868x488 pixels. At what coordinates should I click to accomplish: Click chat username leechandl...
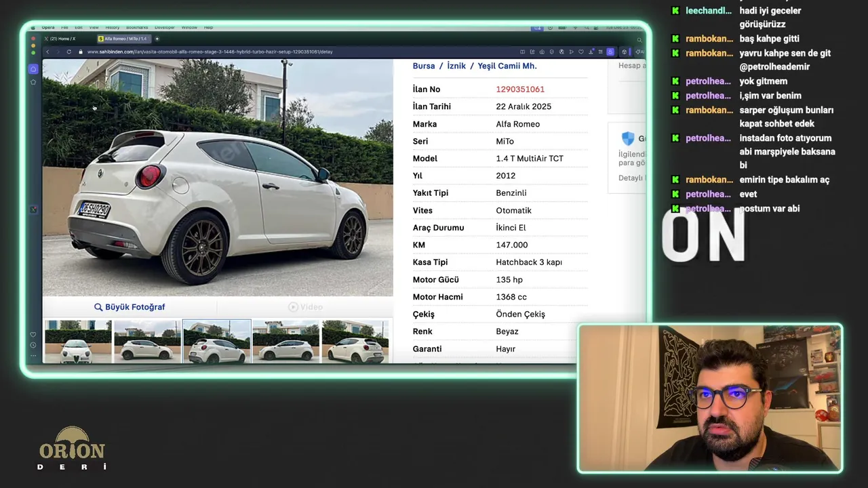(x=709, y=11)
